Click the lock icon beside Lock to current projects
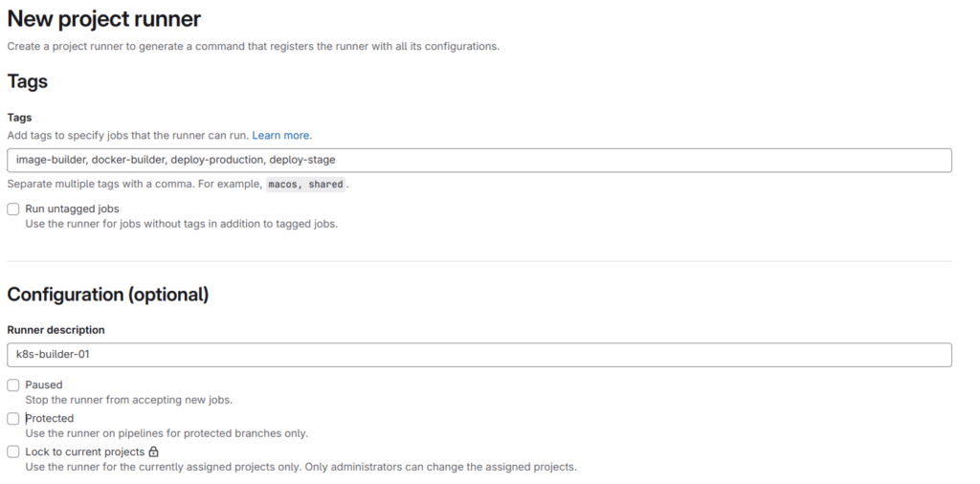The width and height of the screenshot is (980, 484). pos(153,451)
